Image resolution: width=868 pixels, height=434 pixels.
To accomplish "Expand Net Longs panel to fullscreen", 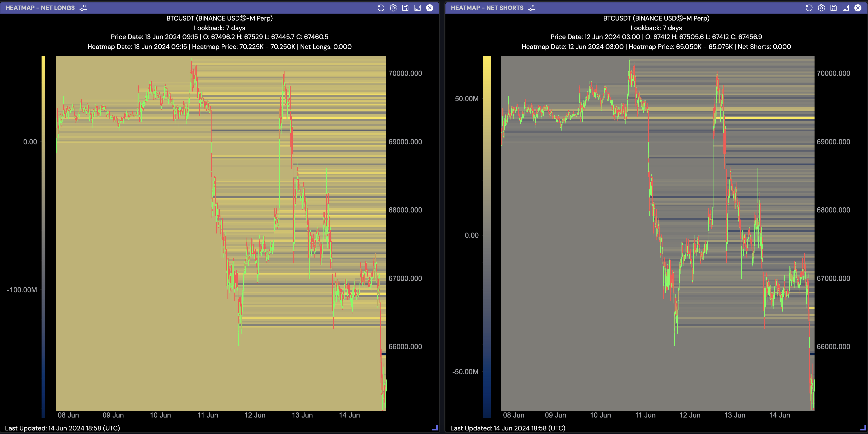I will [x=418, y=8].
